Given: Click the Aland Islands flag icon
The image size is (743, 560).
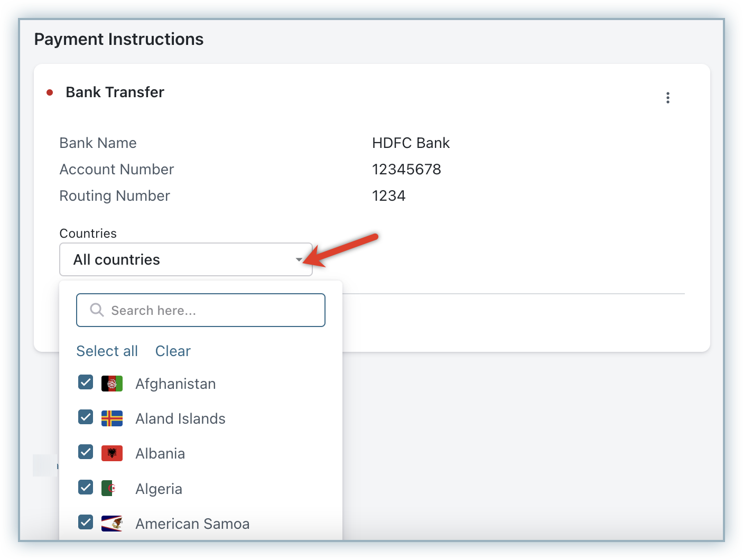Looking at the screenshot, I should [112, 418].
